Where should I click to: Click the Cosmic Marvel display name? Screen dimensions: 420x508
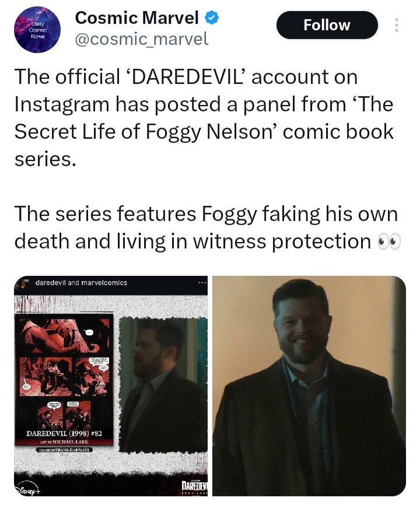pyautogui.click(x=136, y=17)
